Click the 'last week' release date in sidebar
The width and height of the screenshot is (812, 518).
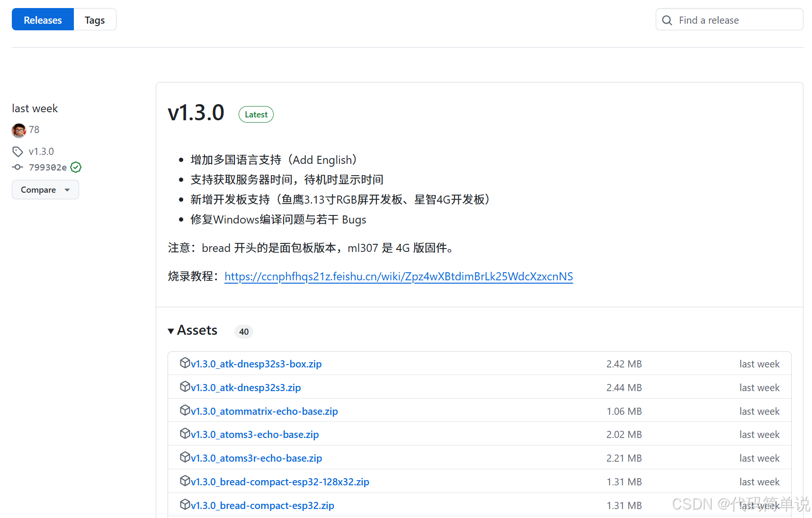point(35,108)
